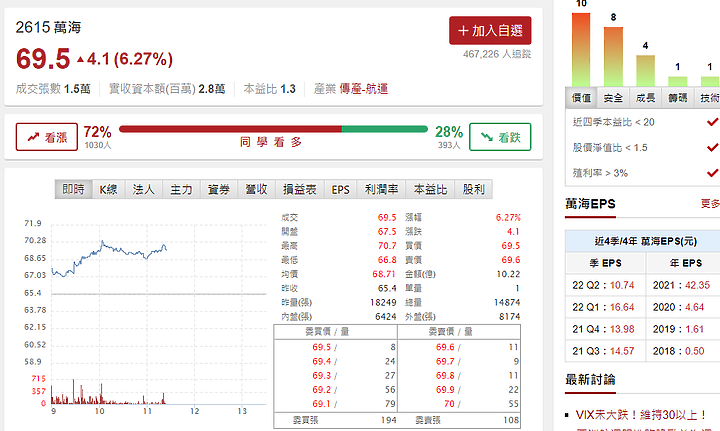Click the 69.5 bid price row

click(x=336, y=347)
